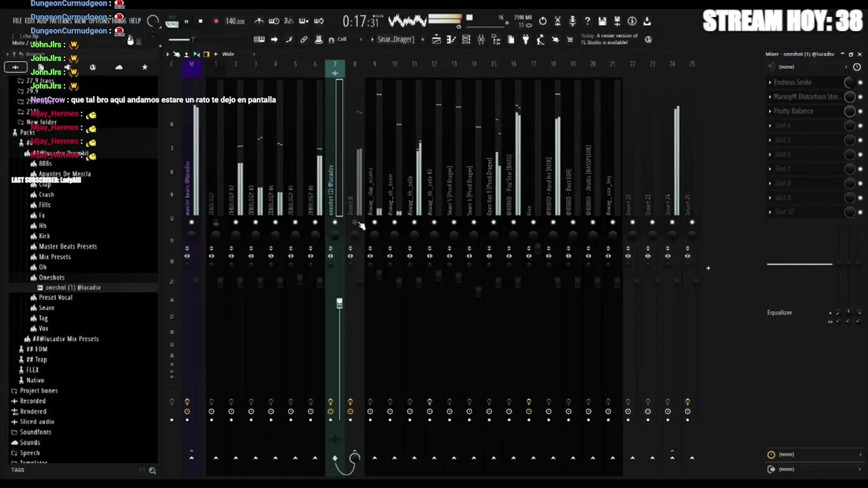Open the FILE menu
Image resolution: width=868 pixels, height=488 pixels.
pyautogui.click(x=18, y=21)
